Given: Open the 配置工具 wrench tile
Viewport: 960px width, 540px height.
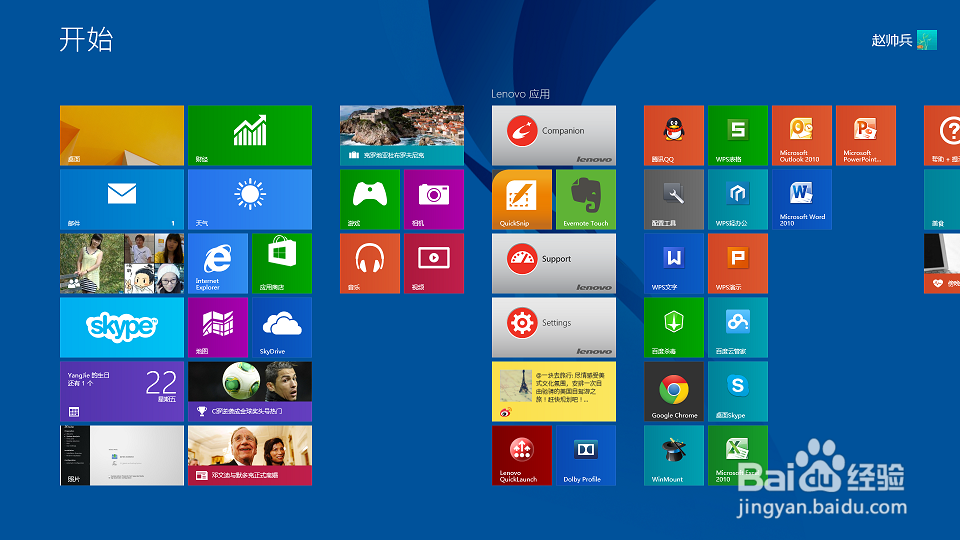Looking at the screenshot, I should (x=673, y=200).
